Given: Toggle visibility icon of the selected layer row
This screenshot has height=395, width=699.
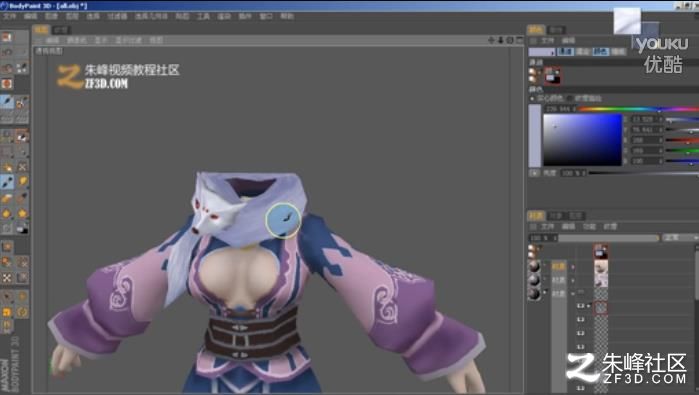Looking at the screenshot, I should [x=580, y=306].
